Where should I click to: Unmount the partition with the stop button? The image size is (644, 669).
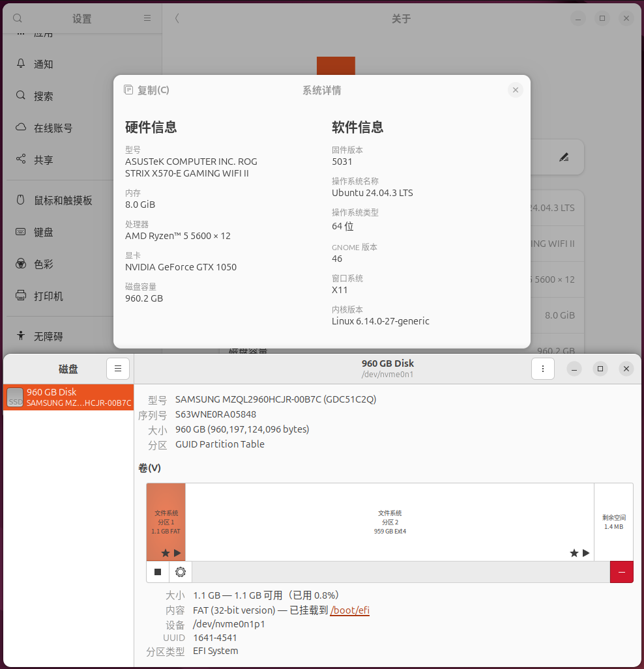point(158,572)
